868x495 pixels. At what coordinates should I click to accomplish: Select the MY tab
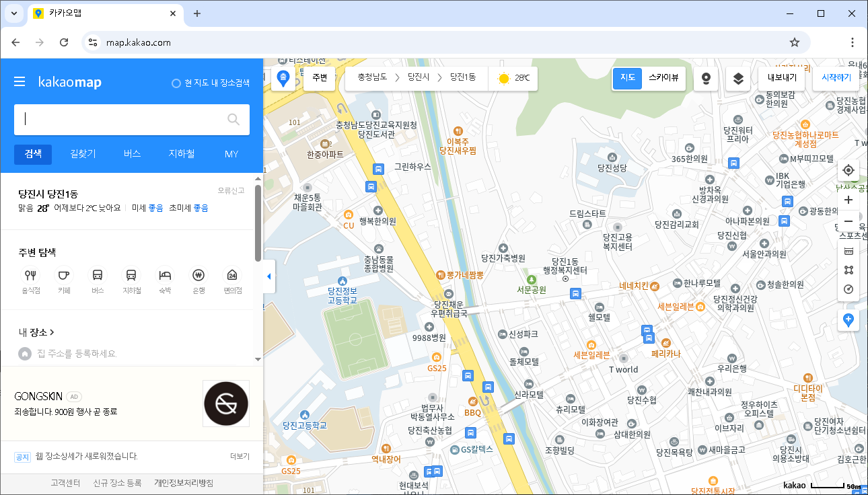click(231, 154)
